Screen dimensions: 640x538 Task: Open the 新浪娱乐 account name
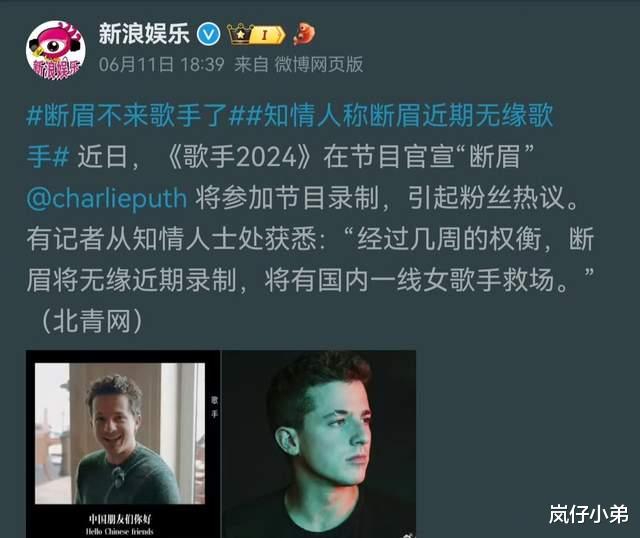[144, 33]
